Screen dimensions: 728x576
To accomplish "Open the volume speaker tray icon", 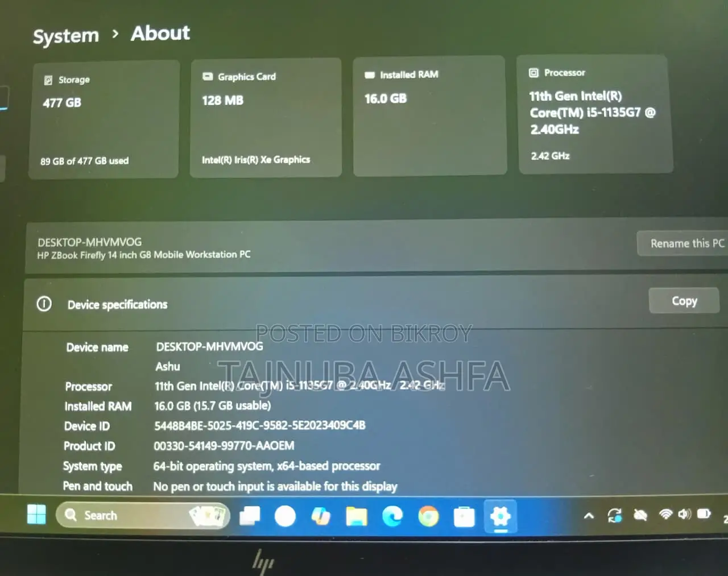I will [684, 514].
